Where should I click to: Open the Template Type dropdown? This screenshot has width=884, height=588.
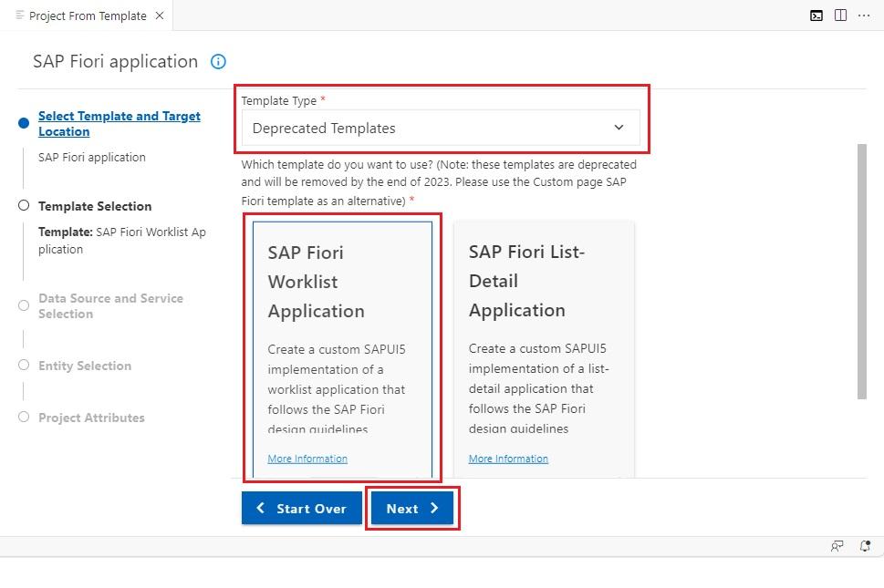(x=441, y=128)
